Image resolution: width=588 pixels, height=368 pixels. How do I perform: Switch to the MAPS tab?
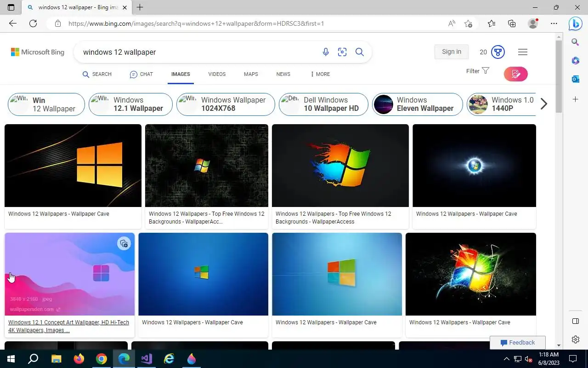click(x=251, y=74)
